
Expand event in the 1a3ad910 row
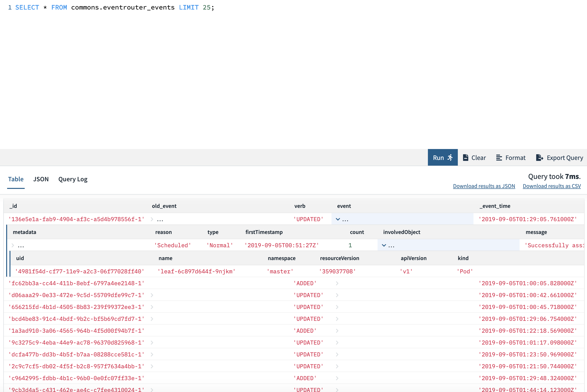pyautogui.click(x=337, y=331)
